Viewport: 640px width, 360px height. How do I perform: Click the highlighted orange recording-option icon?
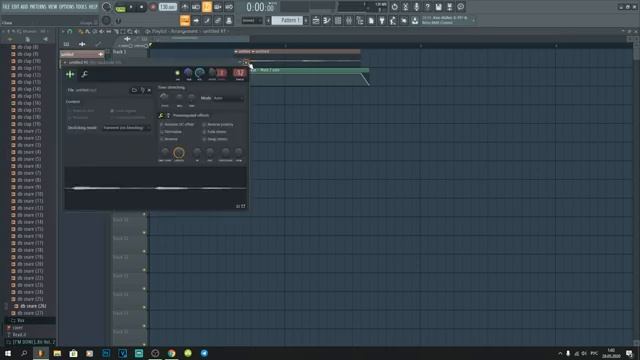click(x=207, y=7)
